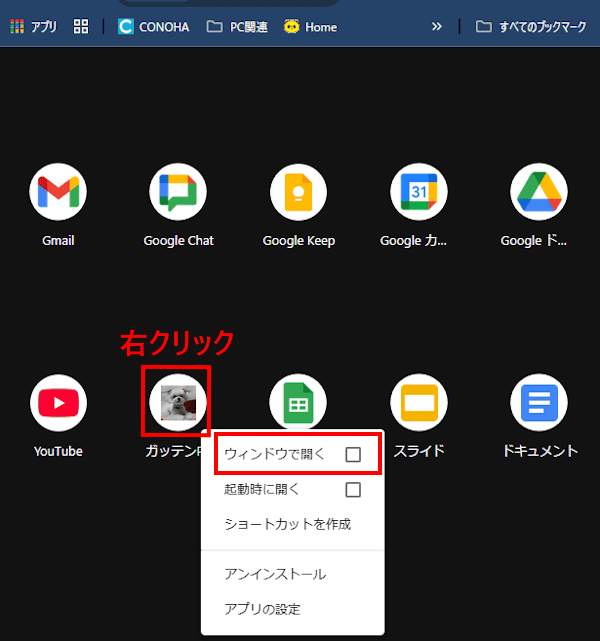Open アプリの設定 from the context menu
The height and width of the screenshot is (641, 600).
pyautogui.click(x=262, y=609)
